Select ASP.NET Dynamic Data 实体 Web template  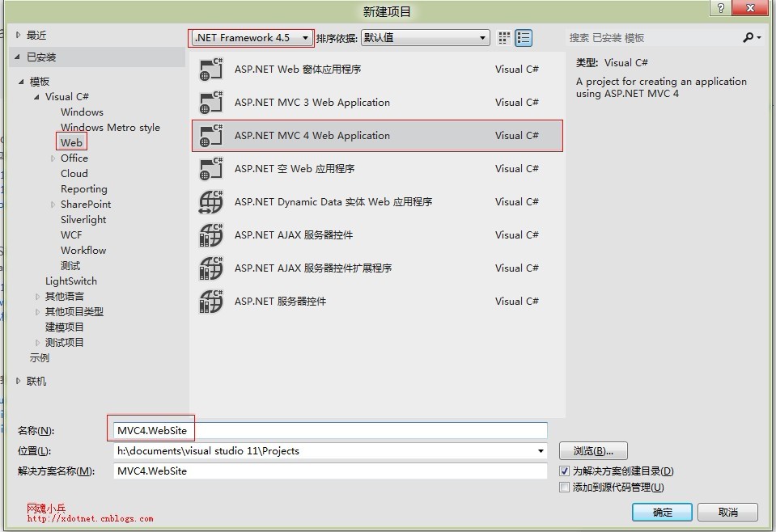point(377,202)
